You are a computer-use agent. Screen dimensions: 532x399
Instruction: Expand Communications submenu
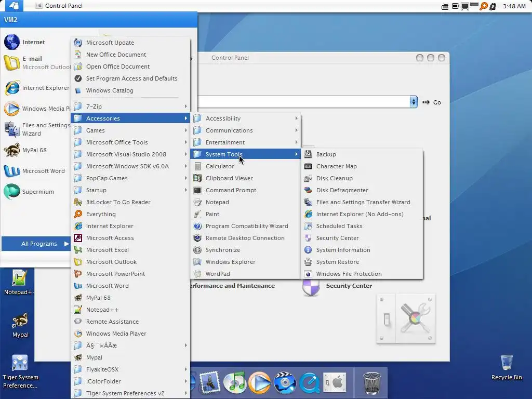coord(245,130)
